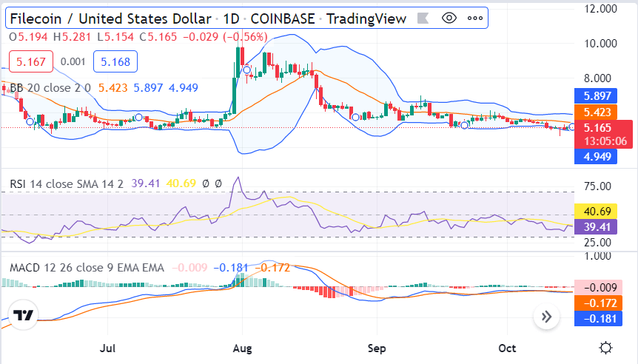The image size is (638, 364).
Task: Click the open value O5.194
Action: [28, 37]
